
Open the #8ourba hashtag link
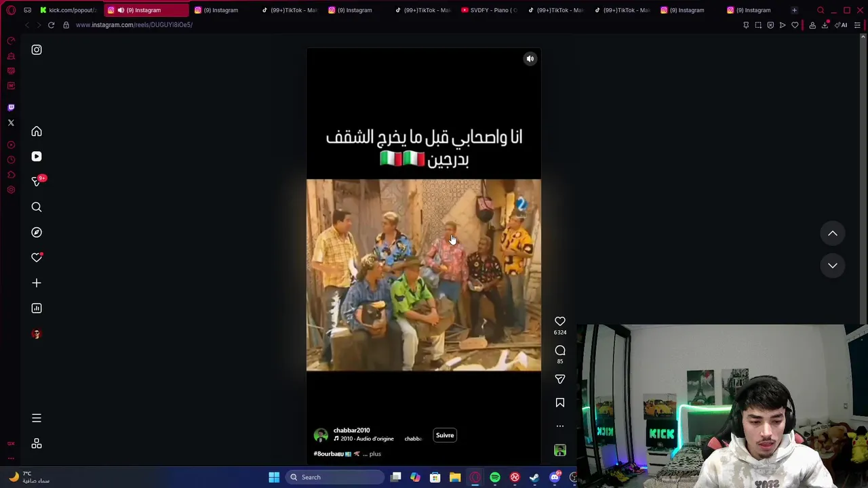tap(328, 454)
